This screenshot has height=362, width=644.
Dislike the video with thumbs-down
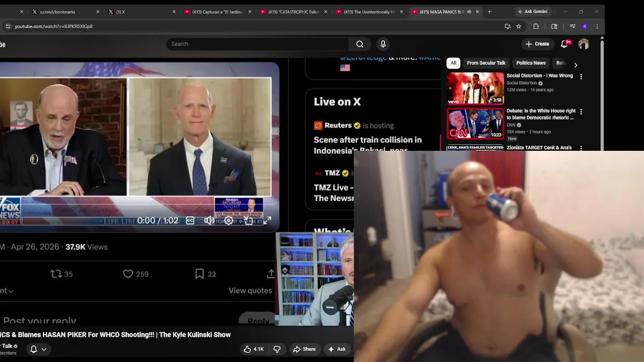277,349
